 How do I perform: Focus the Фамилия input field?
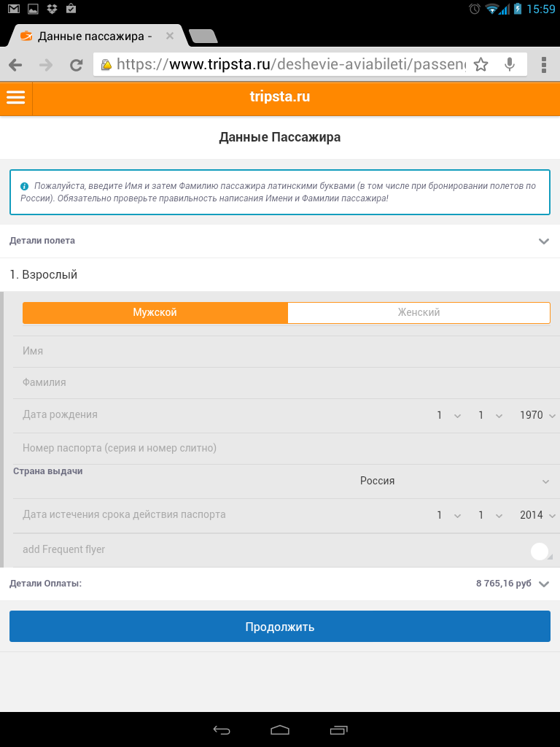(286, 382)
